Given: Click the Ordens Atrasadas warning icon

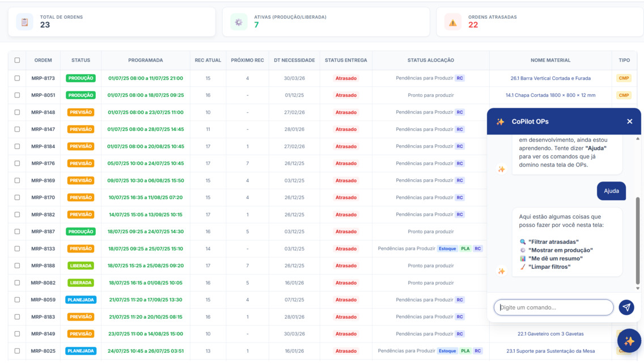Looking at the screenshot, I should [452, 22].
